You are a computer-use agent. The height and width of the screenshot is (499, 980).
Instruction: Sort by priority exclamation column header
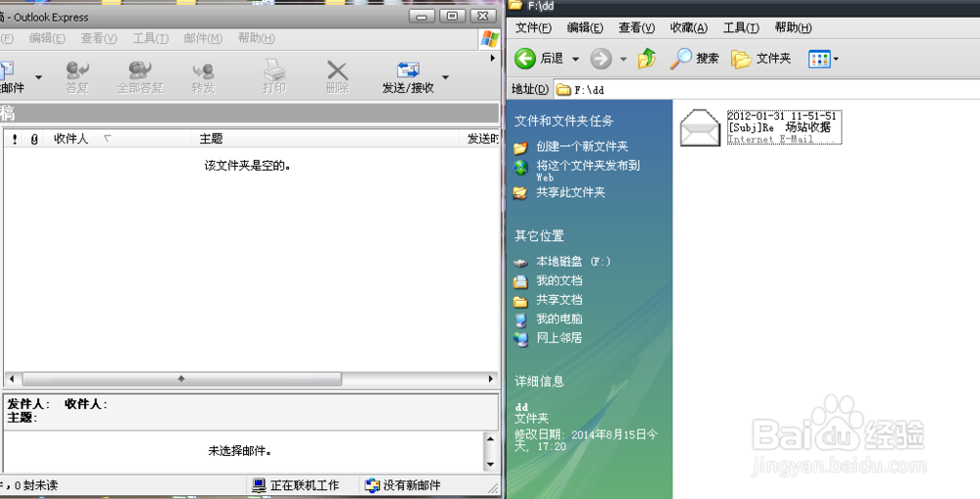15,139
